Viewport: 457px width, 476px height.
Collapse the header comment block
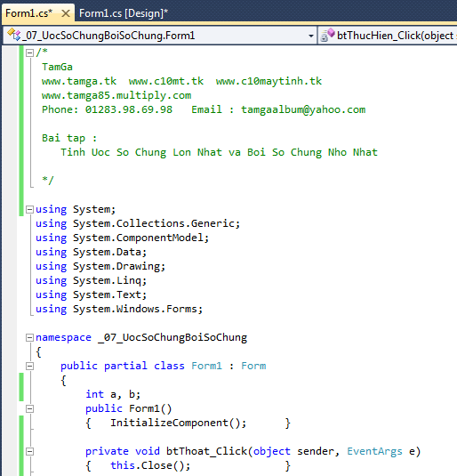(29, 53)
